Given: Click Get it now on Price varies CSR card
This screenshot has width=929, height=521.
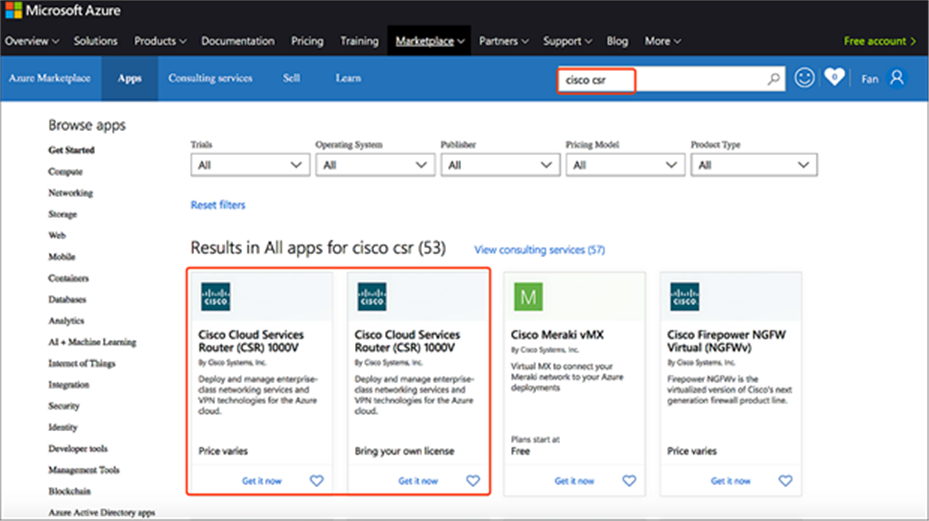Looking at the screenshot, I should coord(261,481).
